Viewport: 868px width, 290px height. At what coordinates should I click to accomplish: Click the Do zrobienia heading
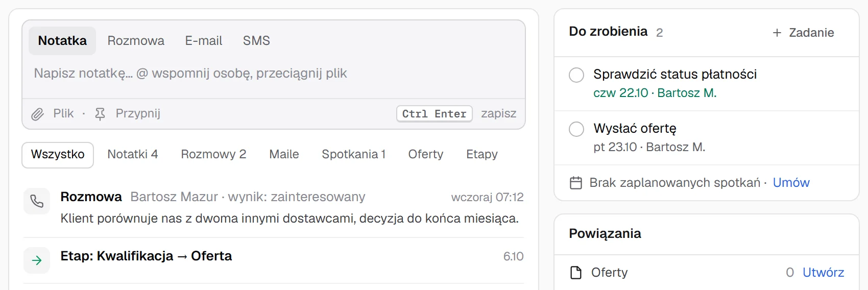pos(608,32)
